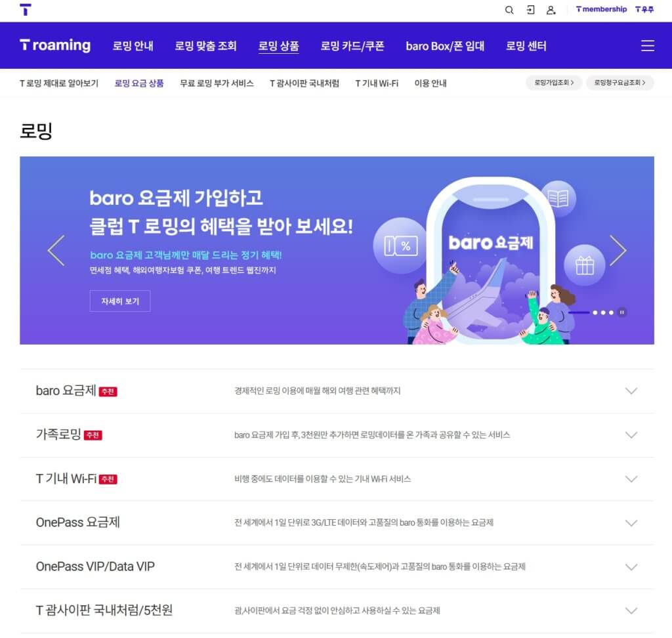This screenshot has height=638, width=672.
Task: Click the search magnifier icon
Action: point(509,10)
